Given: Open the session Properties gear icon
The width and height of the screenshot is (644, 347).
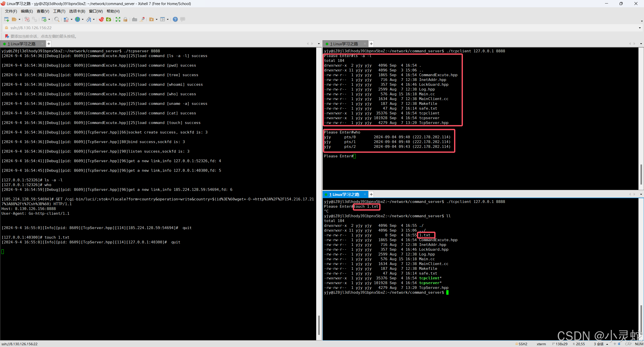Looking at the screenshot, I should [44, 19].
